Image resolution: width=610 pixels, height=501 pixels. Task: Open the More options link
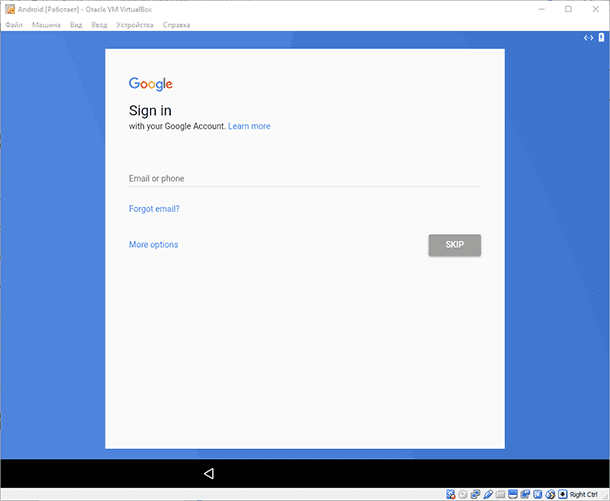(x=153, y=245)
